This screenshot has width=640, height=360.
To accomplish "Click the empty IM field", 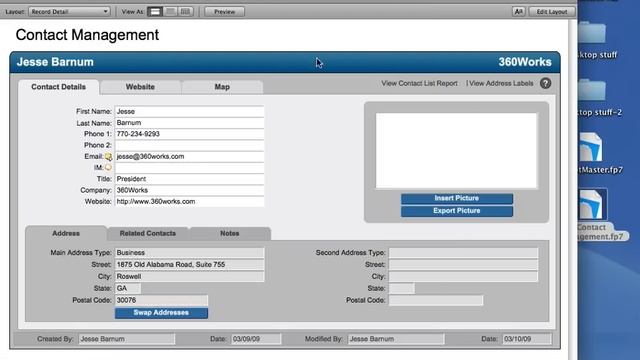I will tap(189, 168).
